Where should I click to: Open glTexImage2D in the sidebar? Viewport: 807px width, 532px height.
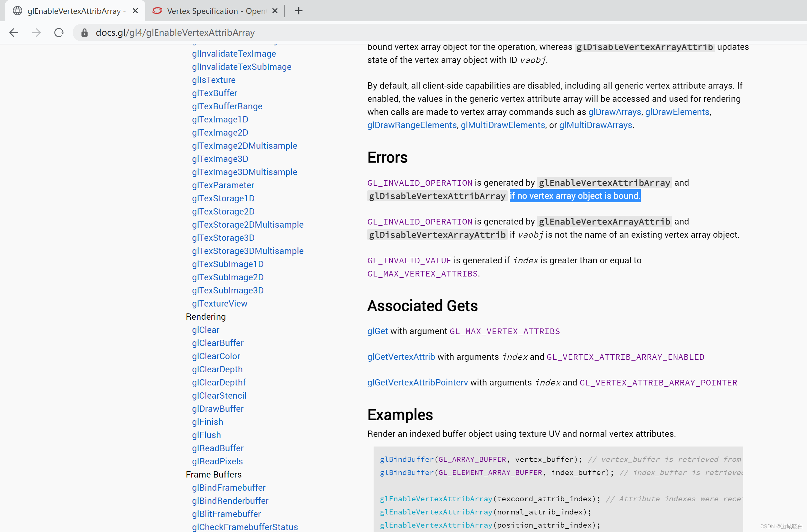[220, 133]
